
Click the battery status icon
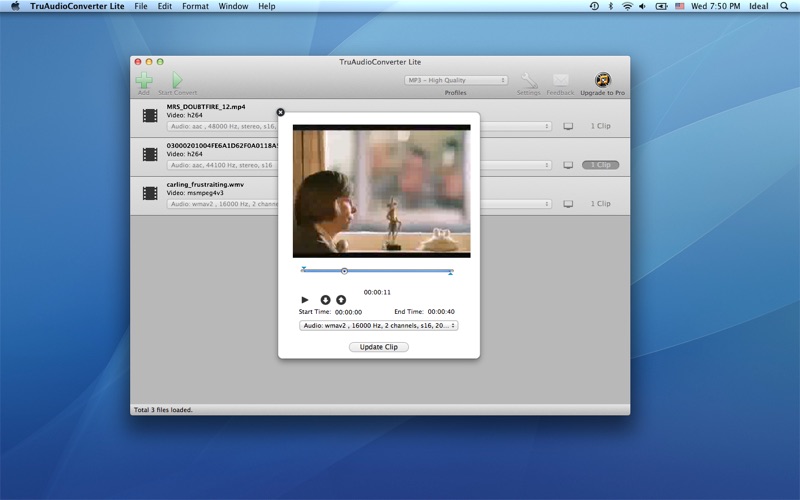point(662,6)
